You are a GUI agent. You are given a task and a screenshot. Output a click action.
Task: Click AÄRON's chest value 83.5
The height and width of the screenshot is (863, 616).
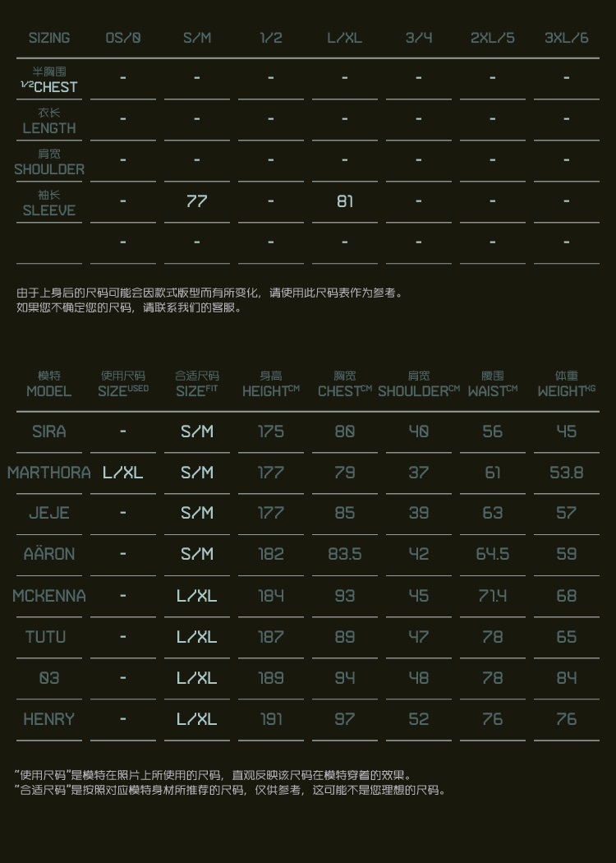pos(345,555)
